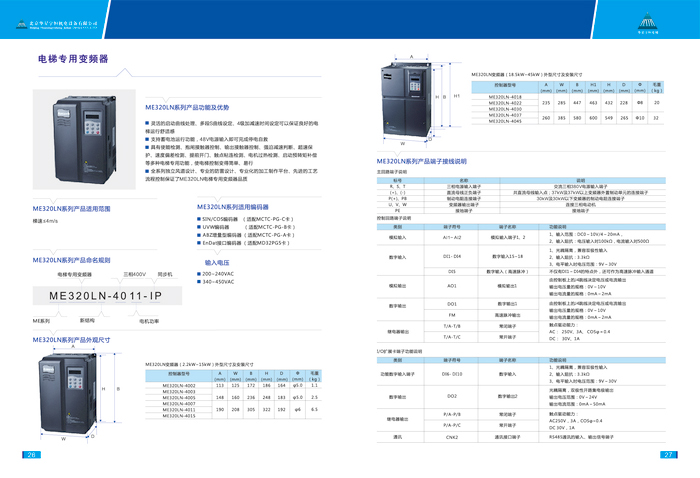Click page number 27 badge

pos(668,455)
